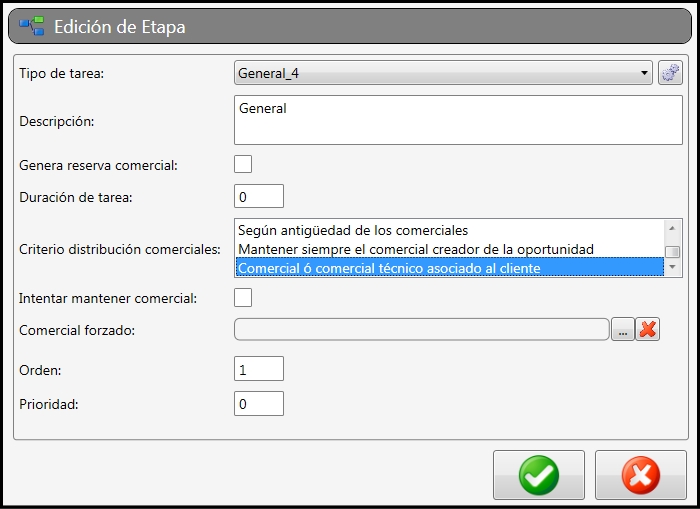Click the Duración de tarea field
The width and height of the screenshot is (700, 509).
[x=259, y=196]
